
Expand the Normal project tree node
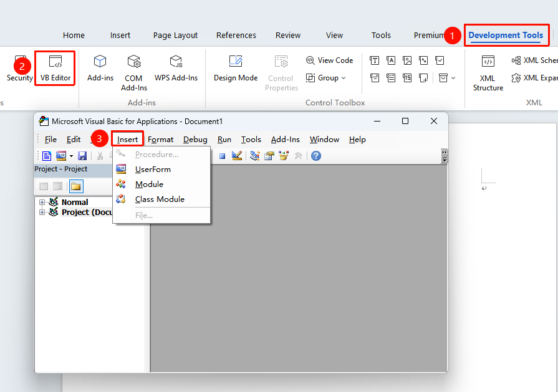click(x=42, y=202)
